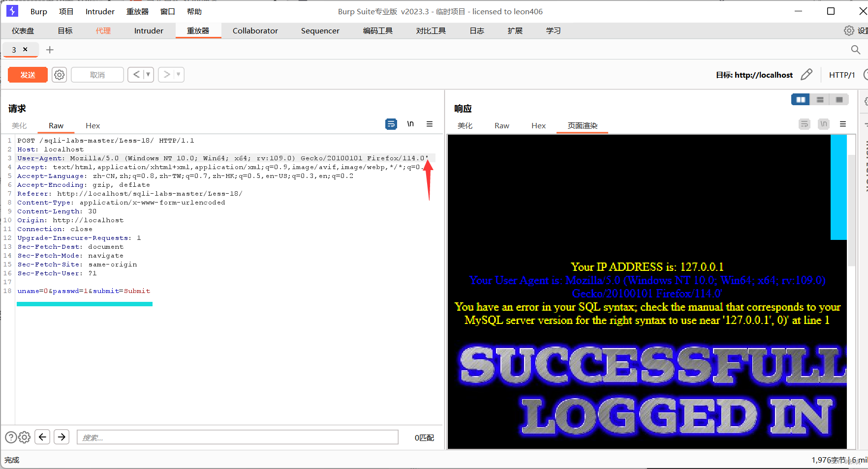This screenshot has height=469, width=868.
Task: Switch to the Collaborator tab
Action: point(255,30)
